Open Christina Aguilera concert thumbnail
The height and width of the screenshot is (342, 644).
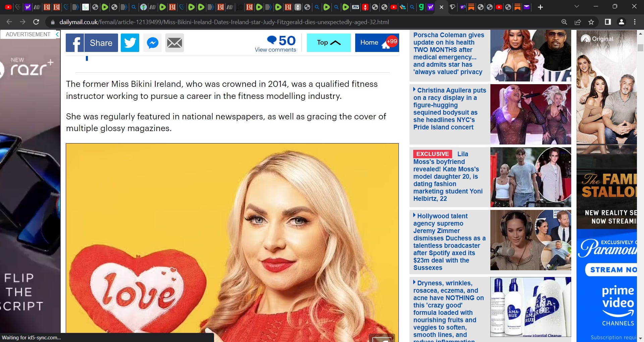[x=531, y=114]
